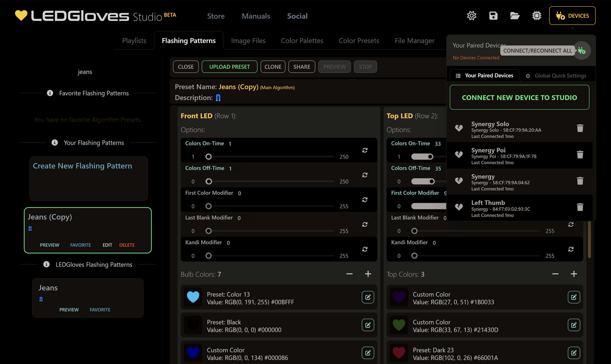Click heart icon beside Left Thumb device
This screenshot has width=611, height=364.
(459, 207)
